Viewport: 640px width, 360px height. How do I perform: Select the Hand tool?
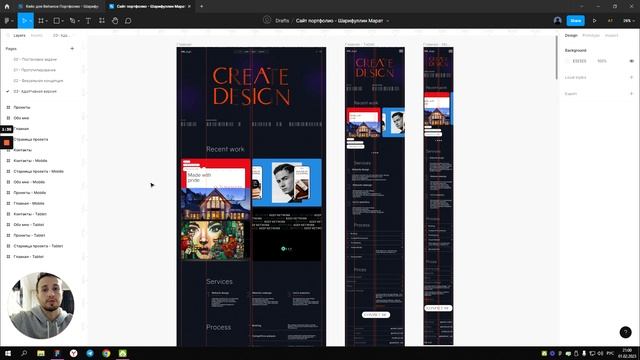115,20
